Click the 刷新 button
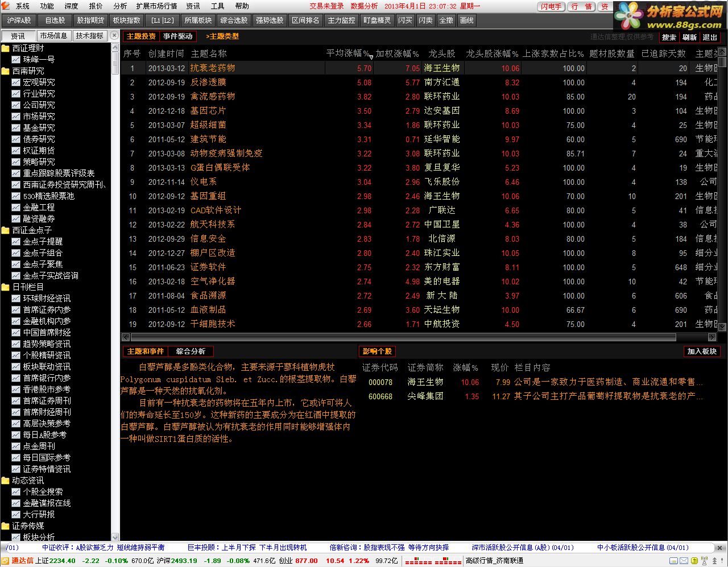Image resolution: width=728 pixels, height=567 pixels. pyautogui.click(x=690, y=37)
